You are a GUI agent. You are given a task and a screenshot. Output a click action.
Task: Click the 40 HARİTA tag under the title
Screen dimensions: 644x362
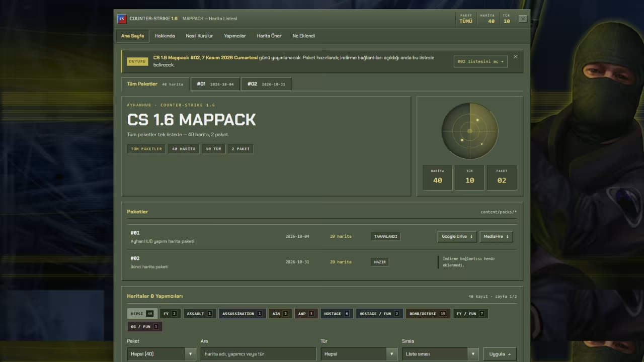(x=184, y=149)
